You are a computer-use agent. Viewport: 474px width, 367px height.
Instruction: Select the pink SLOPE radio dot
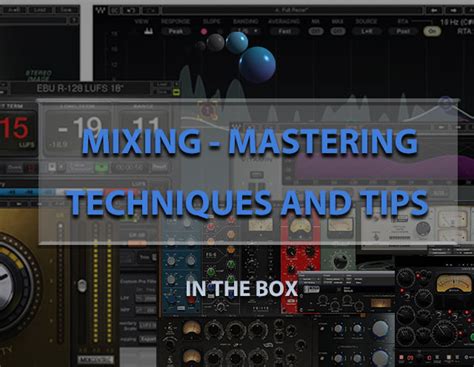point(204,32)
